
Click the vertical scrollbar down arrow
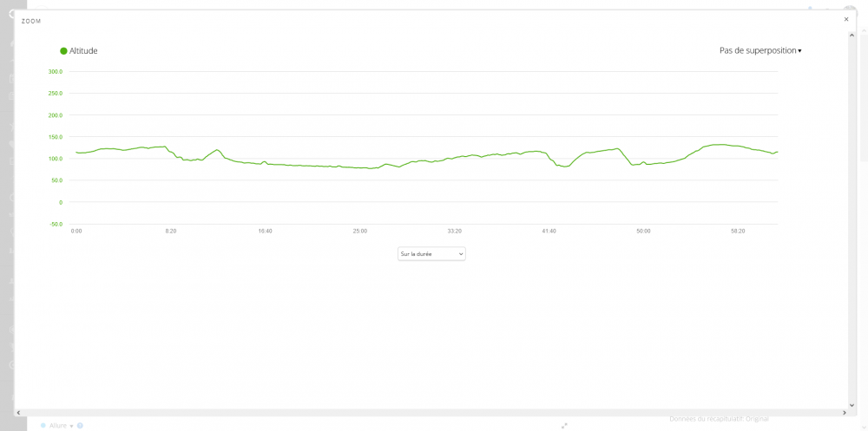pyautogui.click(x=852, y=404)
